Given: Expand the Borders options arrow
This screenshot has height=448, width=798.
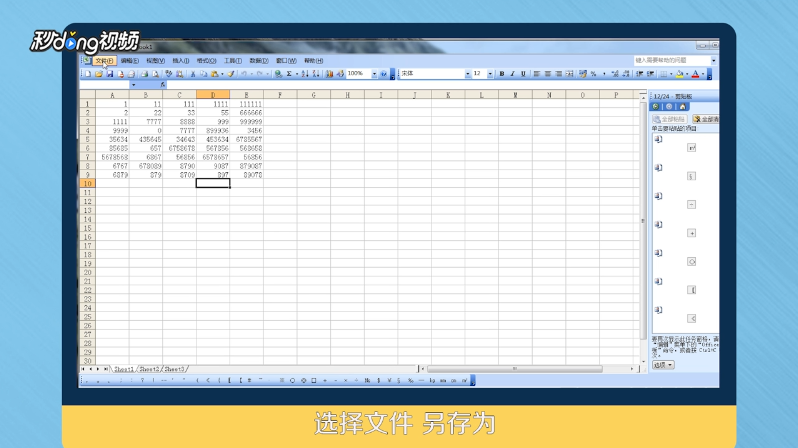Looking at the screenshot, I should [671, 74].
